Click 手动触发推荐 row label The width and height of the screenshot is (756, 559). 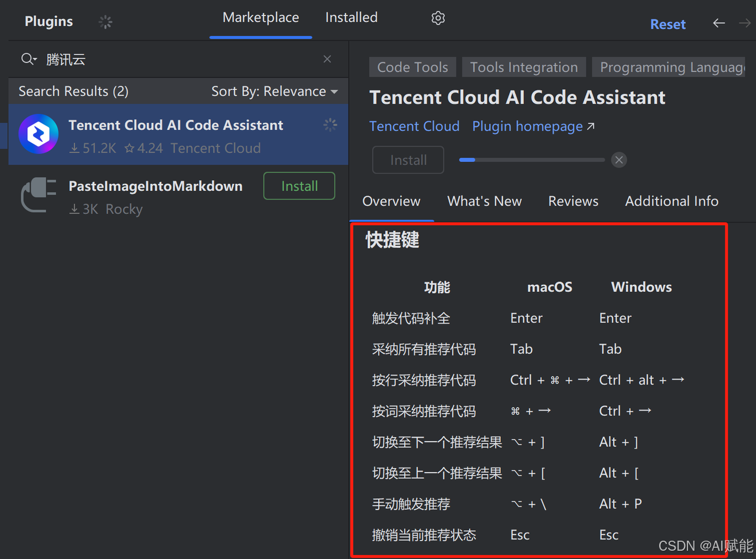[x=411, y=505]
